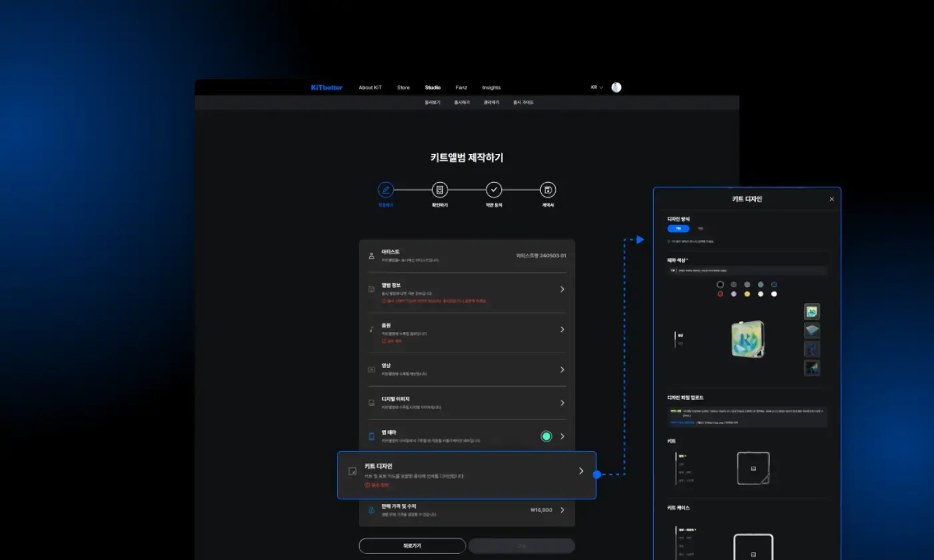Click the pencil step icon in the progress stepper

[x=386, y=190]
